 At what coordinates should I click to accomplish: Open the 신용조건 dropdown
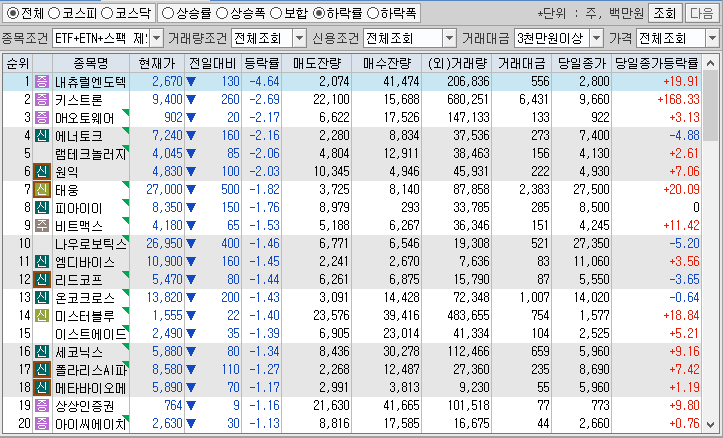coord(450,38)
